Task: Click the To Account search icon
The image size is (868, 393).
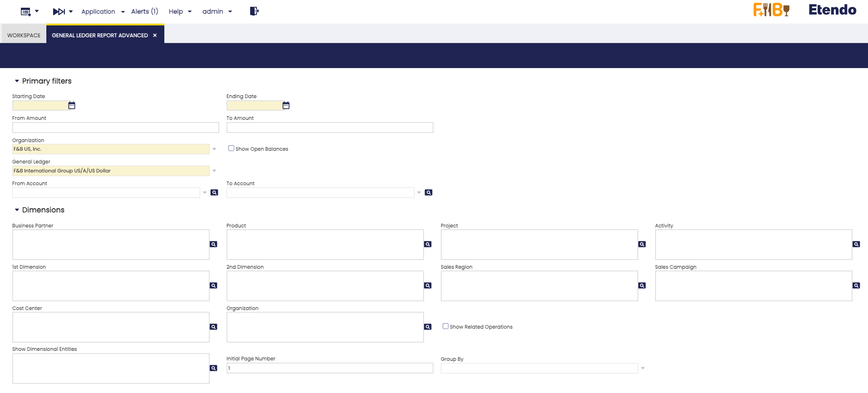Action: click(429, 192)
